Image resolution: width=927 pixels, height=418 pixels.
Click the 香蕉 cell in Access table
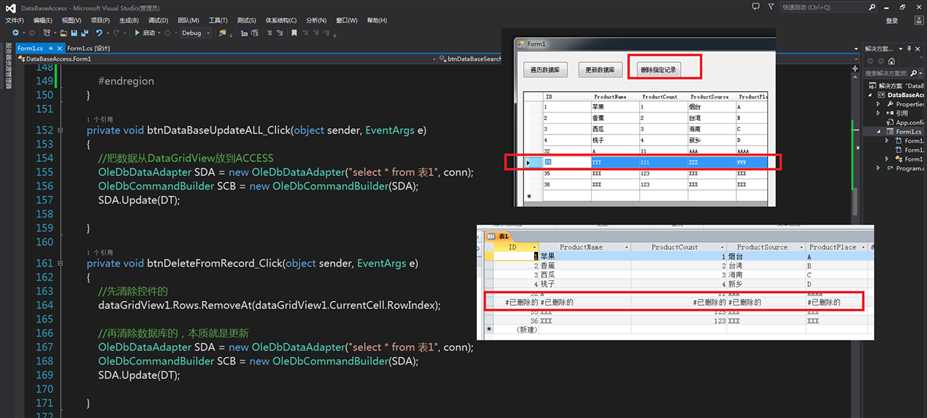(585, 265)
